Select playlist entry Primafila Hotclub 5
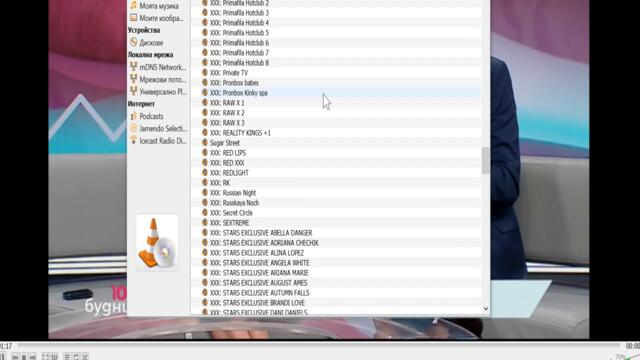 tap(336, 33)
